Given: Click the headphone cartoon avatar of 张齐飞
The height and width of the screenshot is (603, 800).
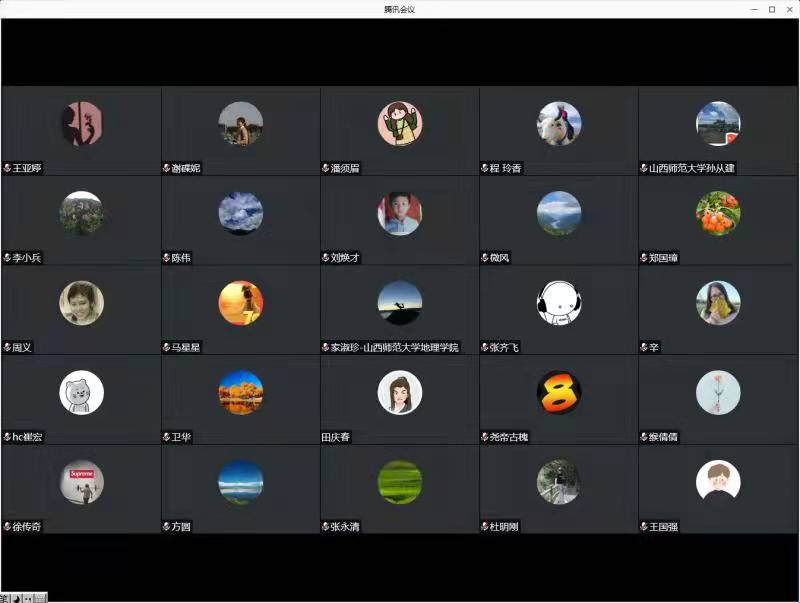Looking at the screenshot, I should tap(559, 303).
